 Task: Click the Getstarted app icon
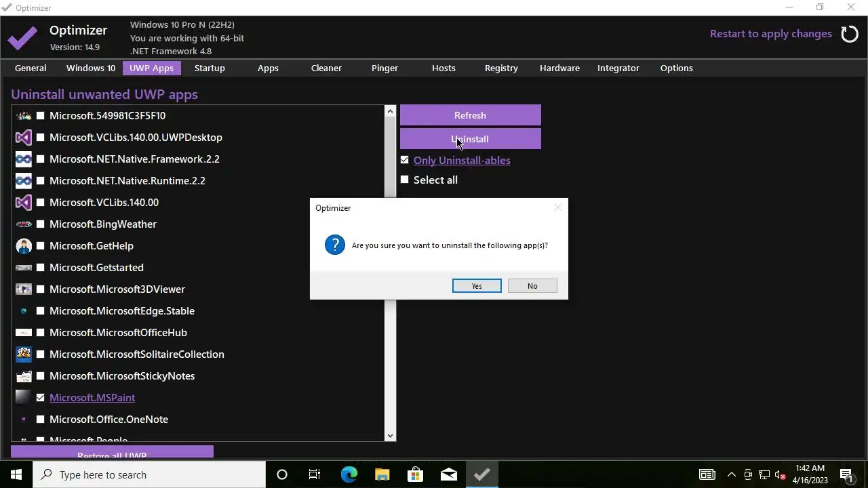[24, 268]
